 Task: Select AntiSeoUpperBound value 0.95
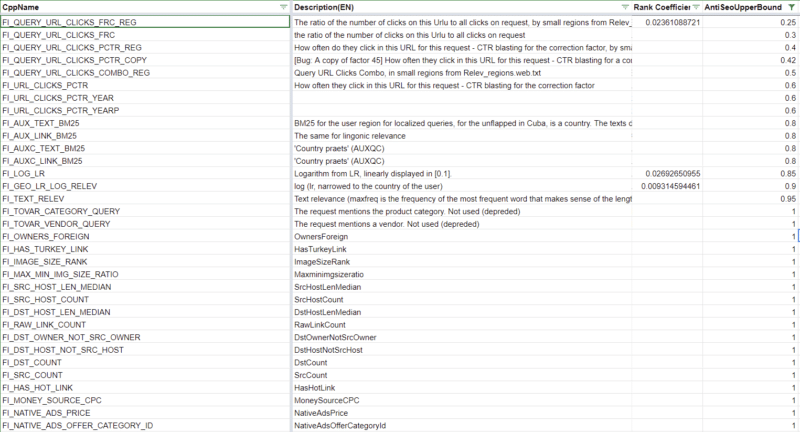coord(750,198)
